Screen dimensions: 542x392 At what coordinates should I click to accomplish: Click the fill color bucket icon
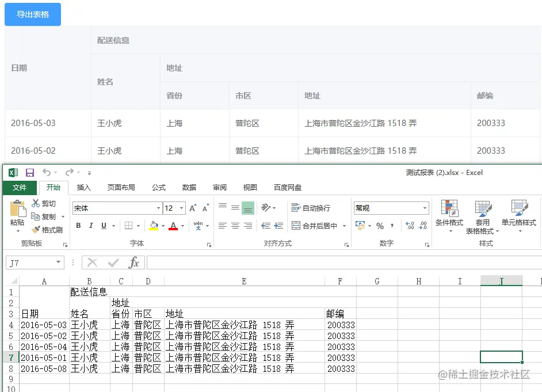[x=154, y=226]
